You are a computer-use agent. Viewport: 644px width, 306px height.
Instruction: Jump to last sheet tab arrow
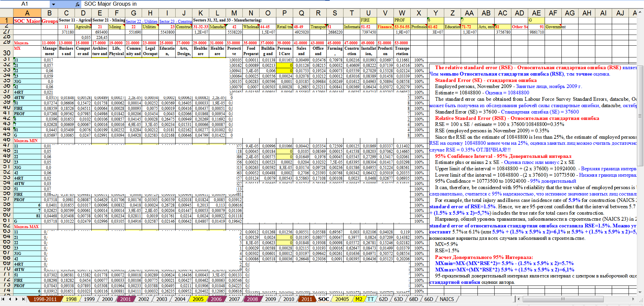pos(24,299)
